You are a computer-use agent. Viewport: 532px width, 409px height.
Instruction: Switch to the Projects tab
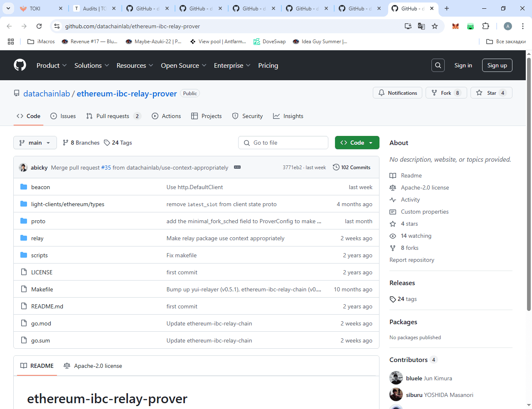coord(207,116)
